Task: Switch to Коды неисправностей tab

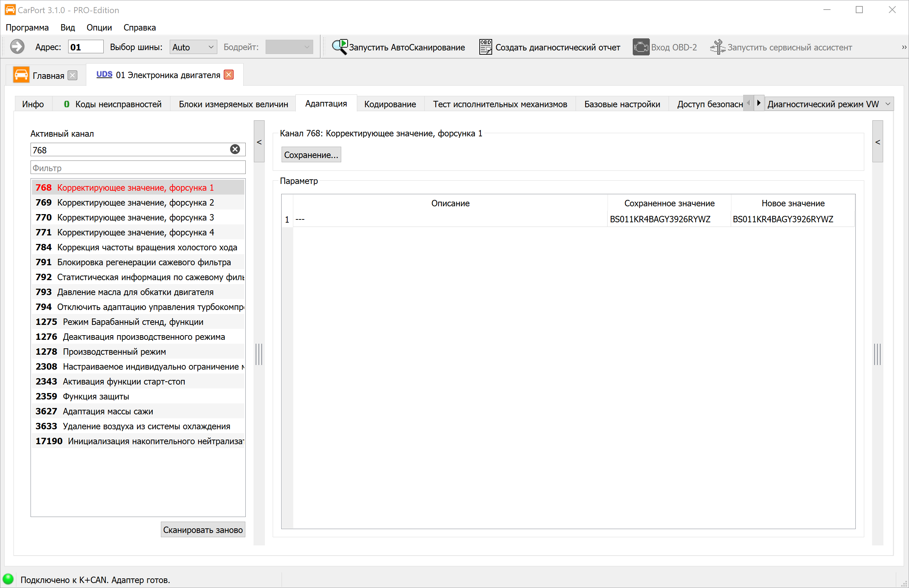Action: point(112,104)
